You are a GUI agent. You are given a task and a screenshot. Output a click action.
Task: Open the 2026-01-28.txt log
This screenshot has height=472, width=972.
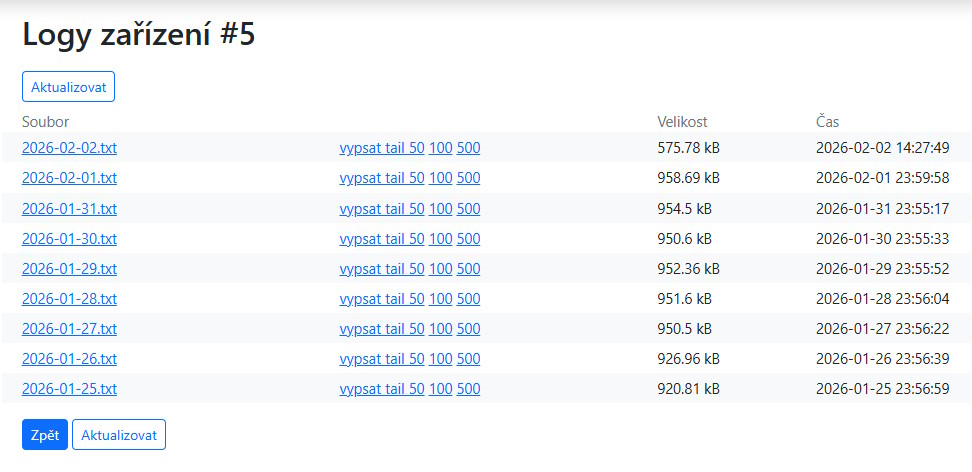coord(69,299)
